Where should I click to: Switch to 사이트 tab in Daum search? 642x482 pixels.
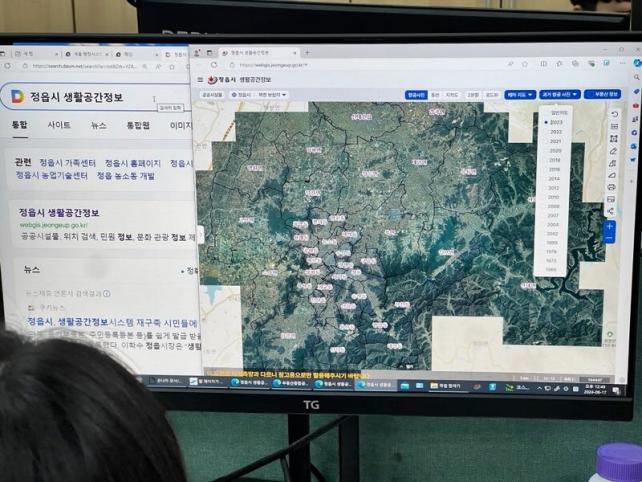pos(59,126)
